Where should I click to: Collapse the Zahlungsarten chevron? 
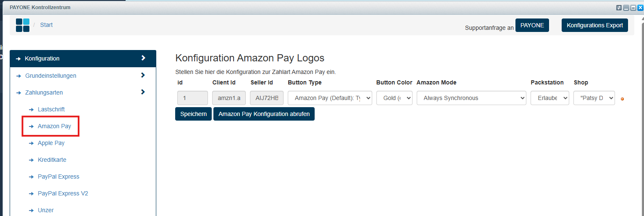click(143, 92)
